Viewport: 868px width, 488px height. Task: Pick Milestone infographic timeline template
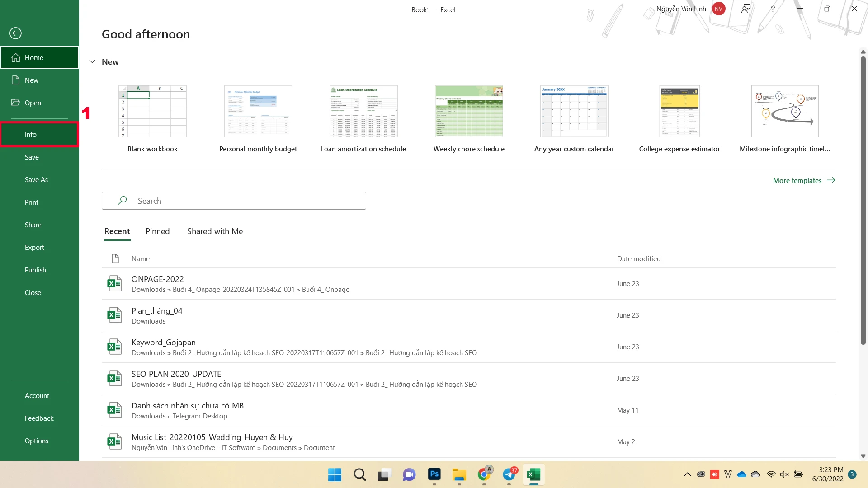[785, 119]
